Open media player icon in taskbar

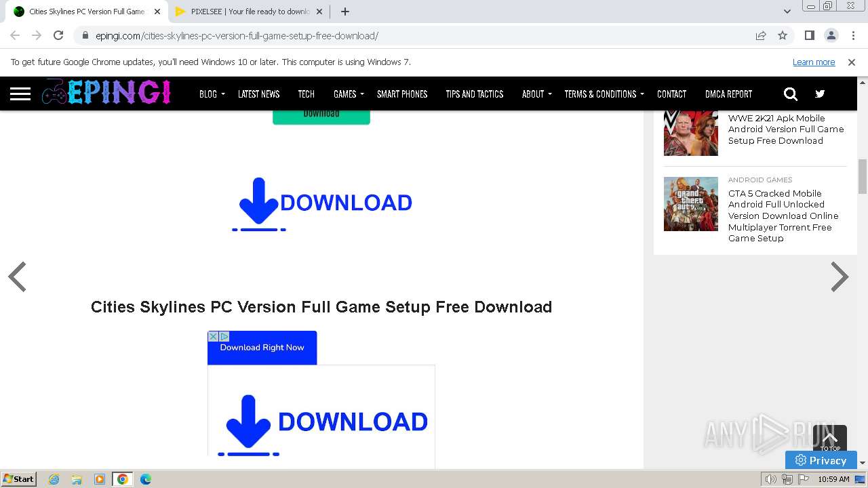pos(100,479)
